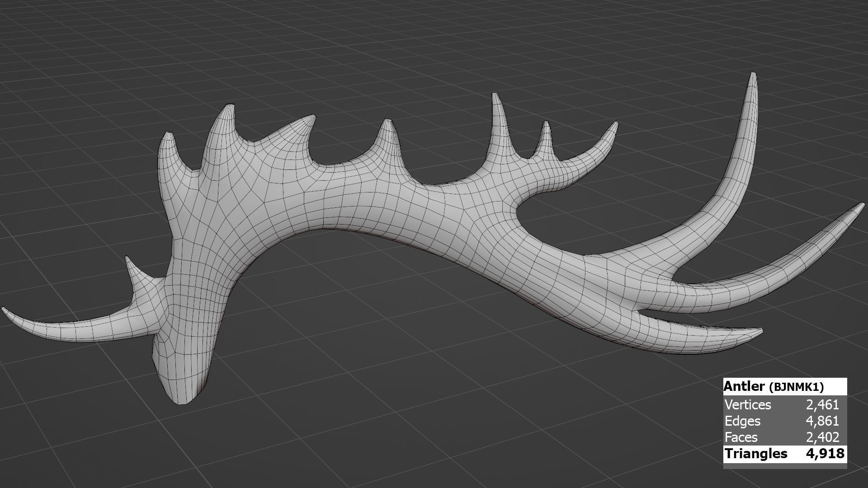
Task: Select the bold Triangles label
Action: click(756, 454)
